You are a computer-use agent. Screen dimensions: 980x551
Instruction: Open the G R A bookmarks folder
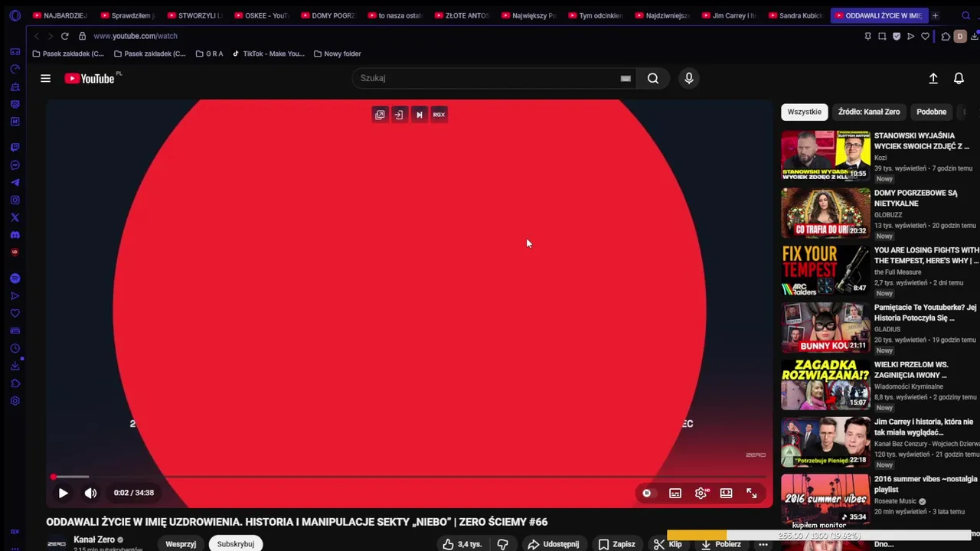209,54
